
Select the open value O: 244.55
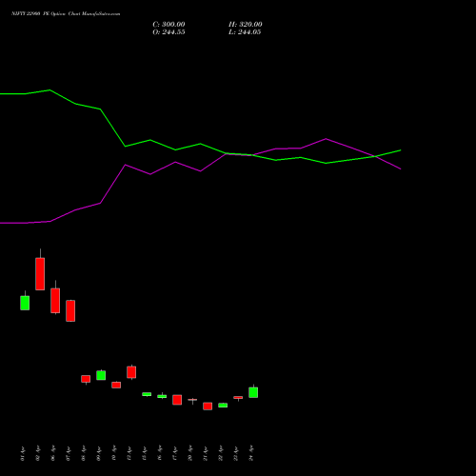[x=169, y=32]
